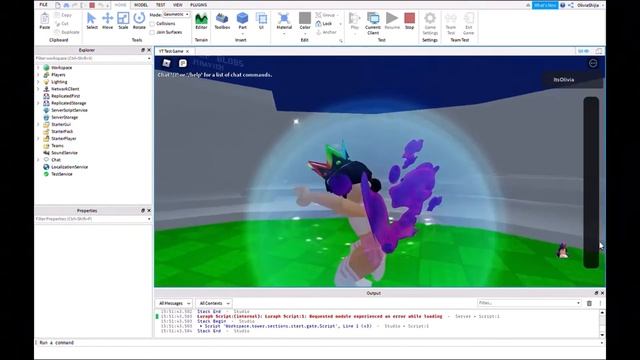
Task: Click the Roblox menu icon in viewport
Action: pos(166,63)
